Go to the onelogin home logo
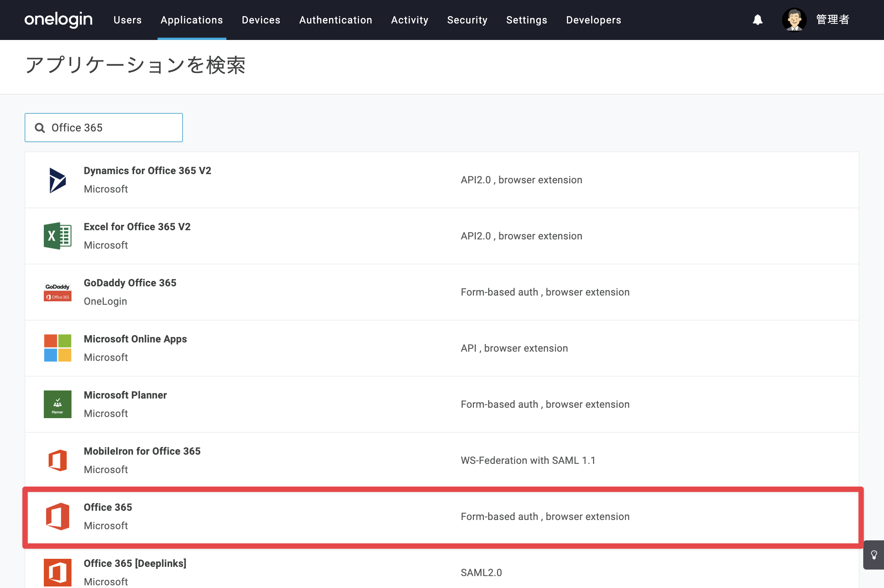The image size is (884, 588). pyautogui.click(x=58, y=20)
